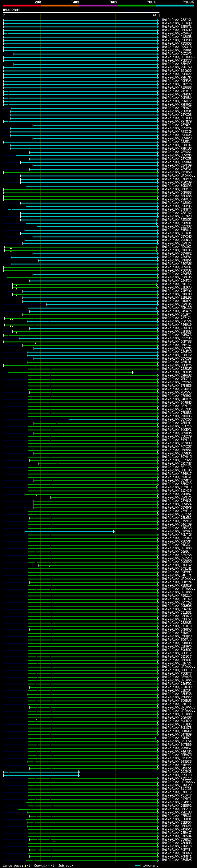The height and width of the screenshot is (868, 197).
Task: Open hit UniRef100_Q38IX1
Action: point(177,20)
